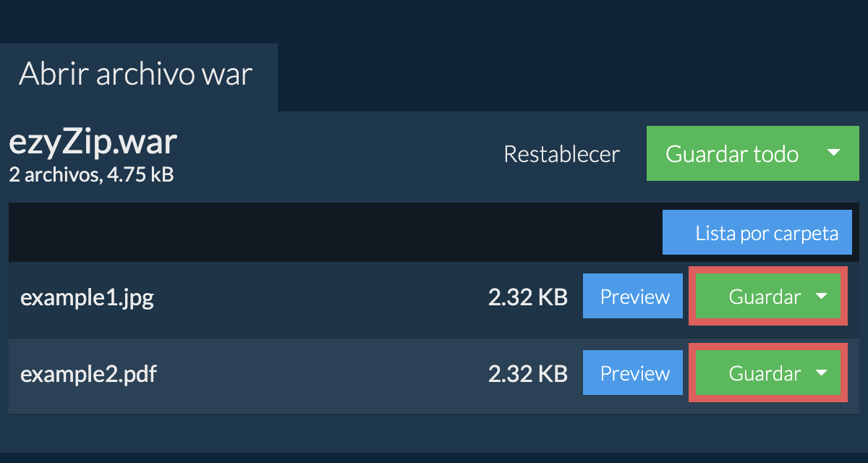Click the 2.32 KB size for example2.pdf
The width and height of the screenshot is (868, 463).
(527, 374)
